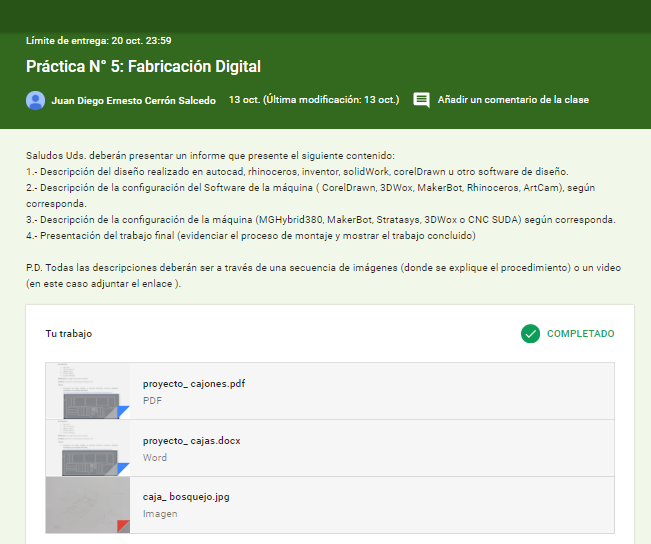Open the proyecto_ cajas.docx thumbnail preview
The height and width of the screenshot is (544, 651).
87,448
